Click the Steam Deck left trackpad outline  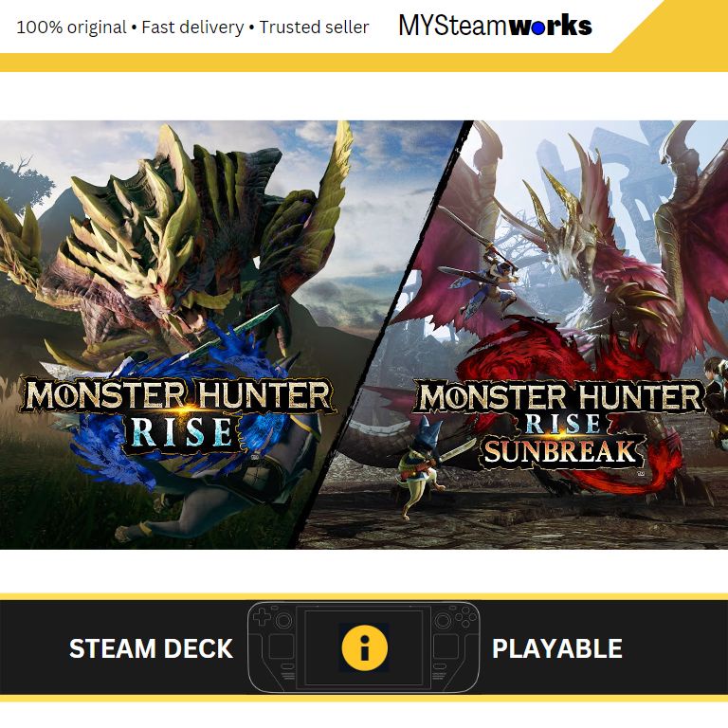[281, 646]
